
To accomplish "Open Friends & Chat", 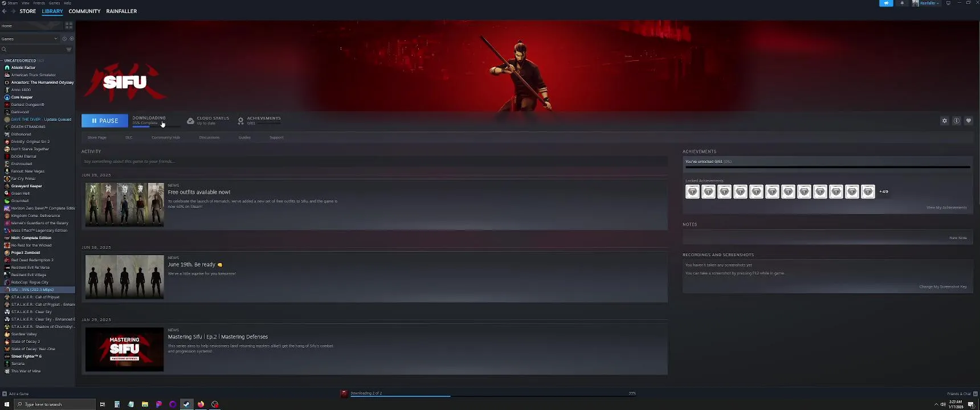I will point(961,393).
